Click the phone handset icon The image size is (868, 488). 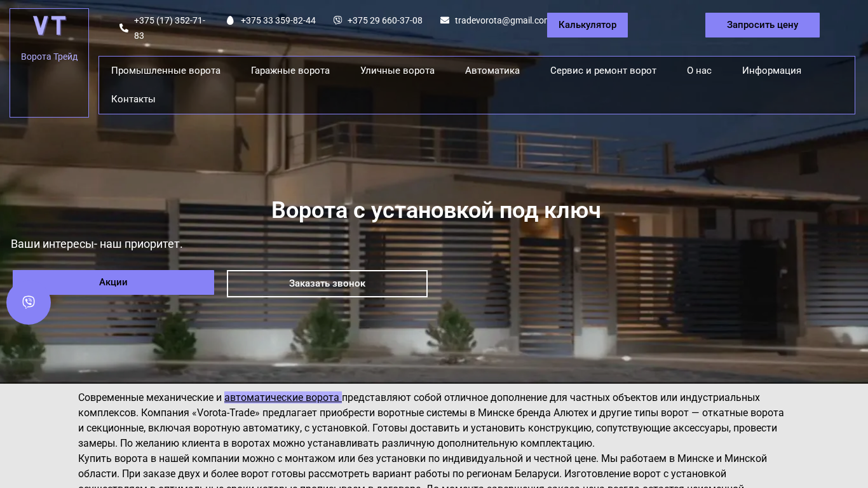tap(124, 28)
